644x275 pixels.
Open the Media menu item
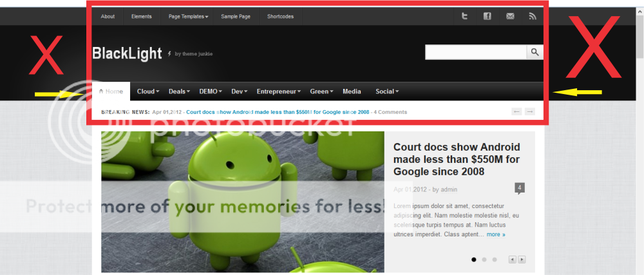(352, 91)
